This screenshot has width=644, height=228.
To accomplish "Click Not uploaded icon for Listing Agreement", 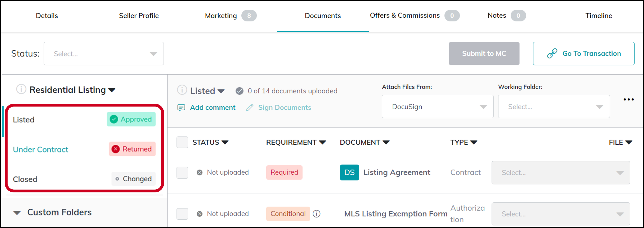I will pyautogui.click(x=199, y=173).
